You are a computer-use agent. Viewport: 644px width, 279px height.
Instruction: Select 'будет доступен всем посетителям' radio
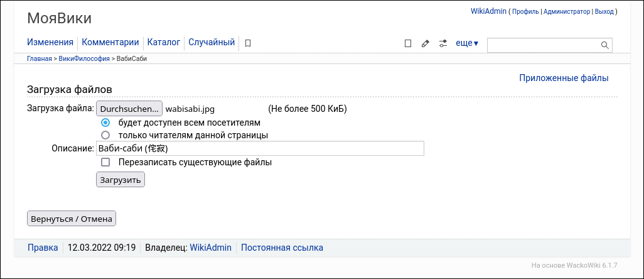[105, 123]
